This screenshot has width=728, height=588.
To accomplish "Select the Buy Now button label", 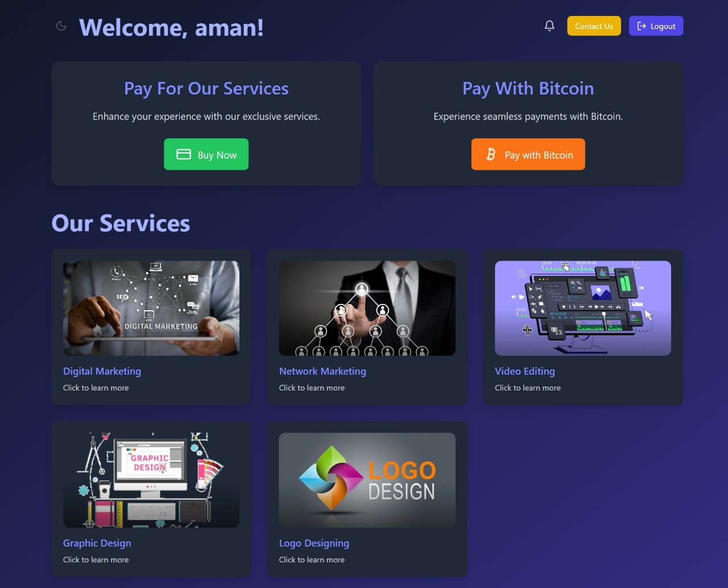I will pyautogui.click(x=217, y=155).
